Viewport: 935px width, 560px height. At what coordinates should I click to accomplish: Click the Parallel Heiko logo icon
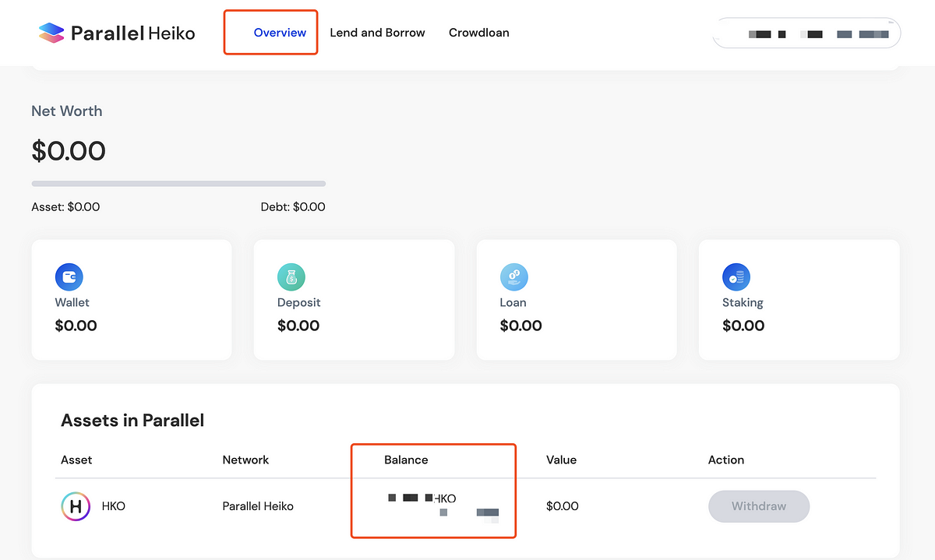pyautogui.click(x=51, y=33)
